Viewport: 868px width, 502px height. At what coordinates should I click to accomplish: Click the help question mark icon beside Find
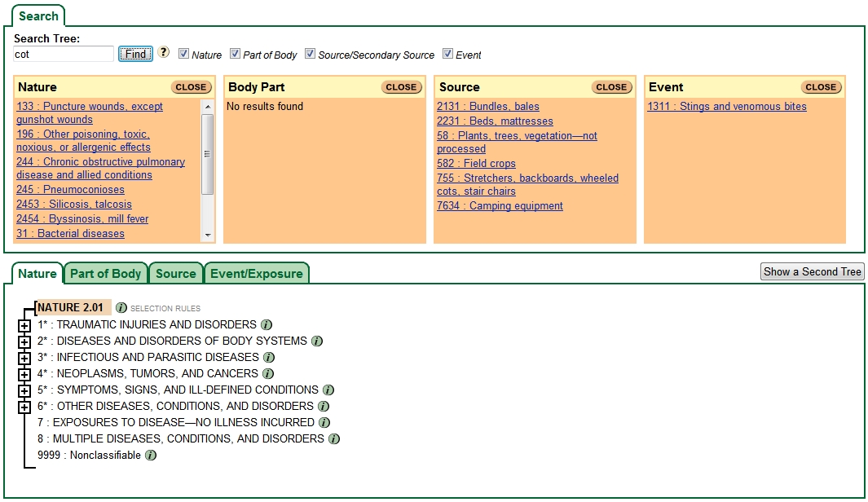pyautogui.click(x=164, y=53)
